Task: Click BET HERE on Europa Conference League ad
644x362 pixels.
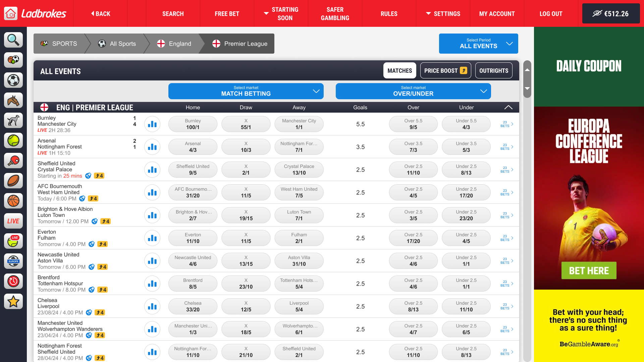Action: tap(589, 270)
